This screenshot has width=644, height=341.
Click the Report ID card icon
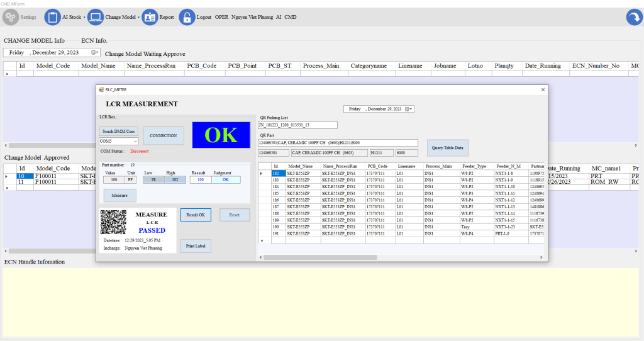point(150,17)
